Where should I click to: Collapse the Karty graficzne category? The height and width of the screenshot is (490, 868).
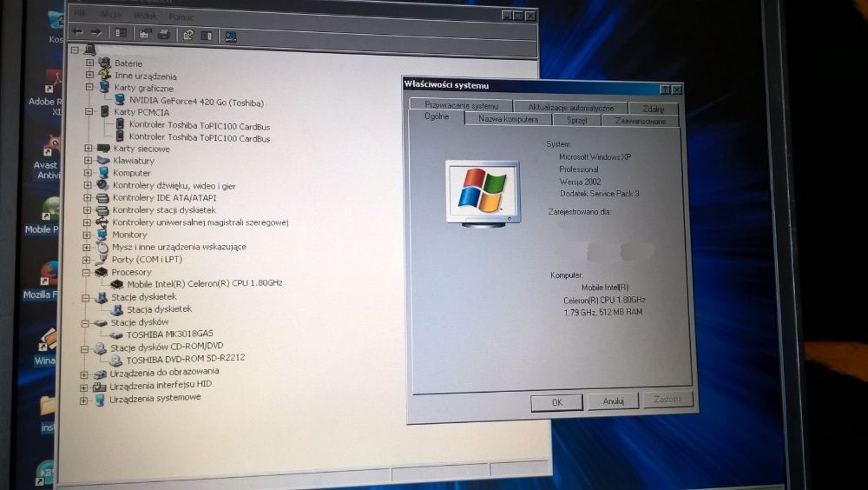tap(89, 87)
